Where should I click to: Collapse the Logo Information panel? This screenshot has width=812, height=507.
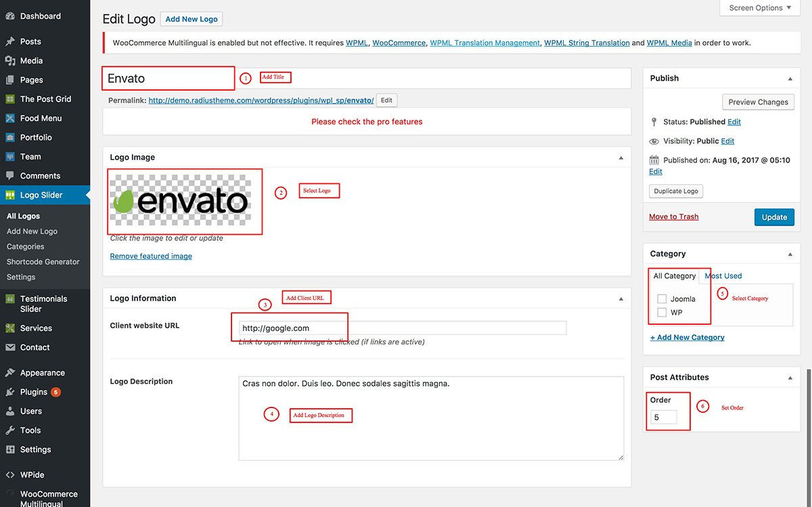click(621, 299)
